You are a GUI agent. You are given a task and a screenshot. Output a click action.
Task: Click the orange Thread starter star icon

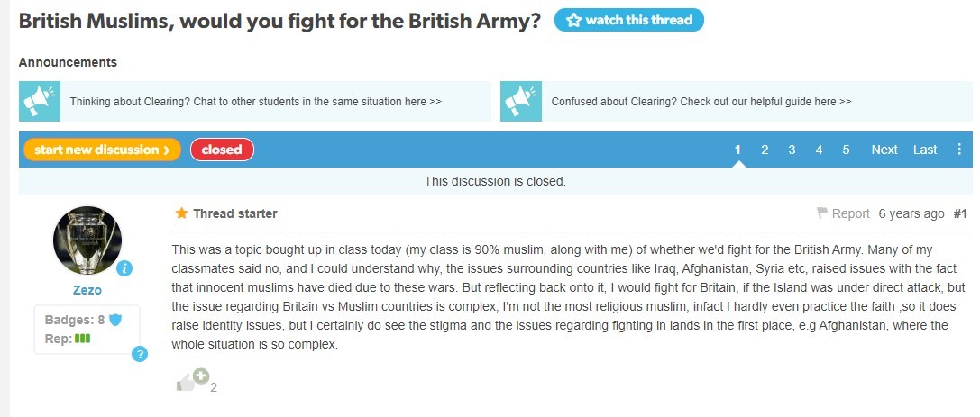[181, 213]
